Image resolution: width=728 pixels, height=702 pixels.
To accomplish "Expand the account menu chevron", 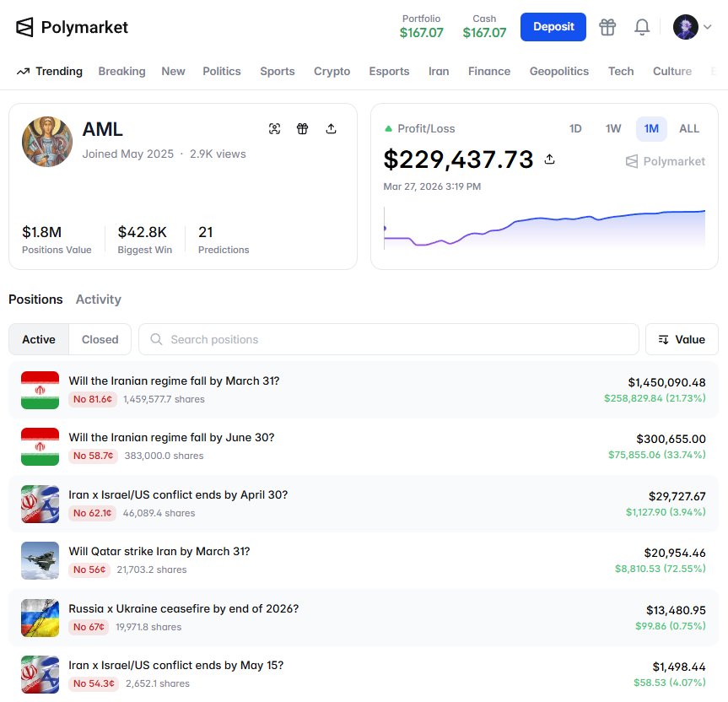I will coord(708,27).
